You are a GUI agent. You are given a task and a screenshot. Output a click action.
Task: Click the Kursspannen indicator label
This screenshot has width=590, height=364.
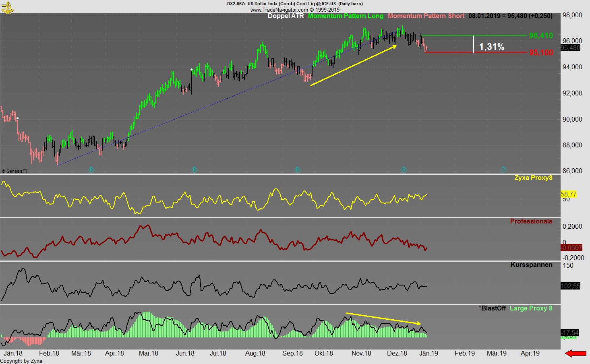531,265
